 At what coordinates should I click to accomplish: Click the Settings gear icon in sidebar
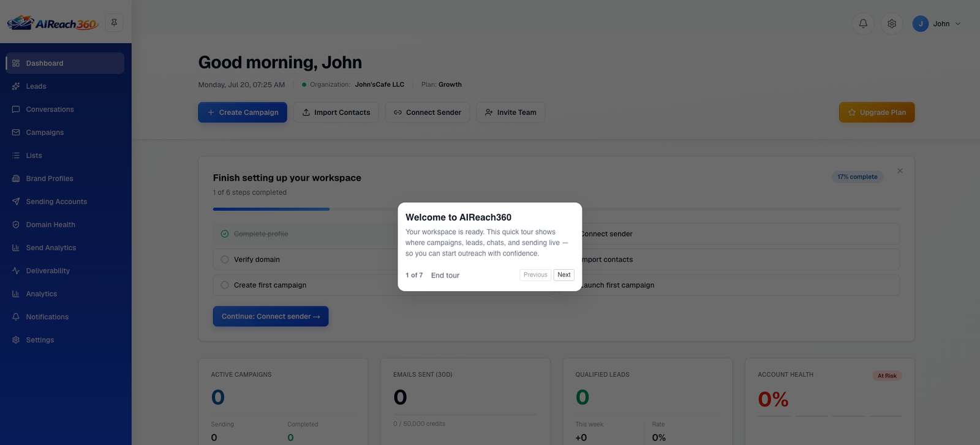point(16,340)
